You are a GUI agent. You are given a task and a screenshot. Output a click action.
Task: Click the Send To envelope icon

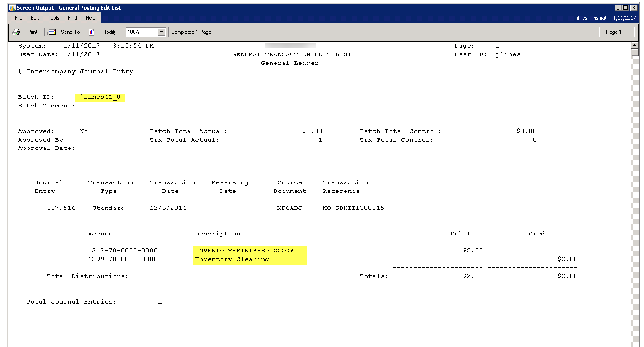(52, 32)
